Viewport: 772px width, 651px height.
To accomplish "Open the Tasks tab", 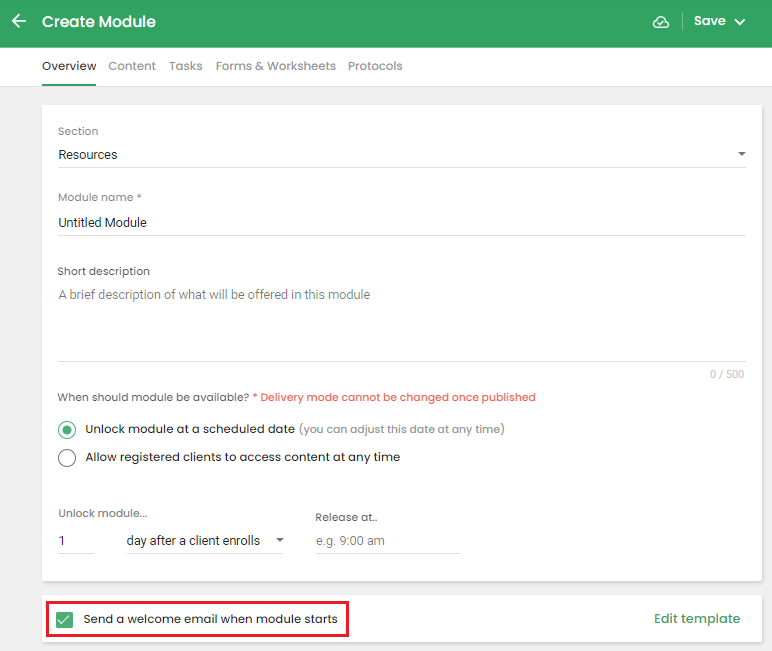I will coord(185,66).
